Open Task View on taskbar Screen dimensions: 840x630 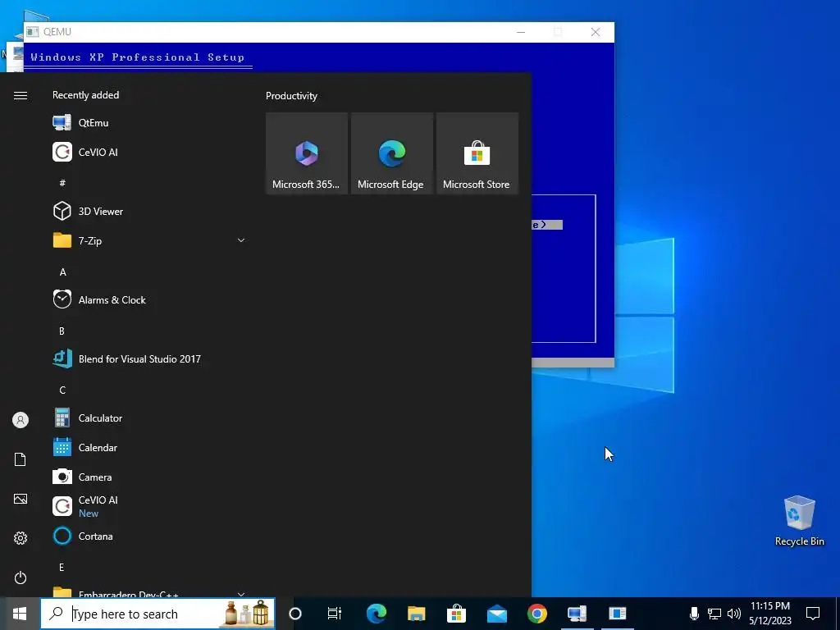point(335,614)
